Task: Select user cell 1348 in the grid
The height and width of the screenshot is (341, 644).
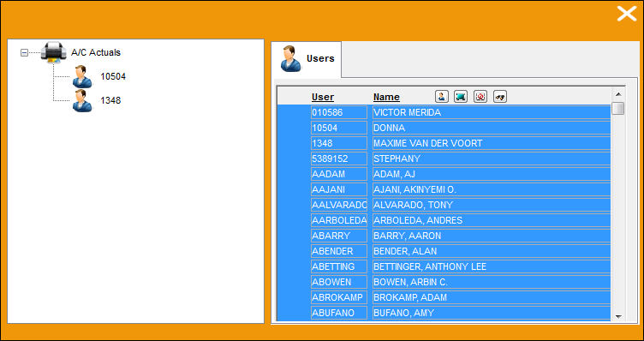Action: pyautogui.click(x=339, y=143)
